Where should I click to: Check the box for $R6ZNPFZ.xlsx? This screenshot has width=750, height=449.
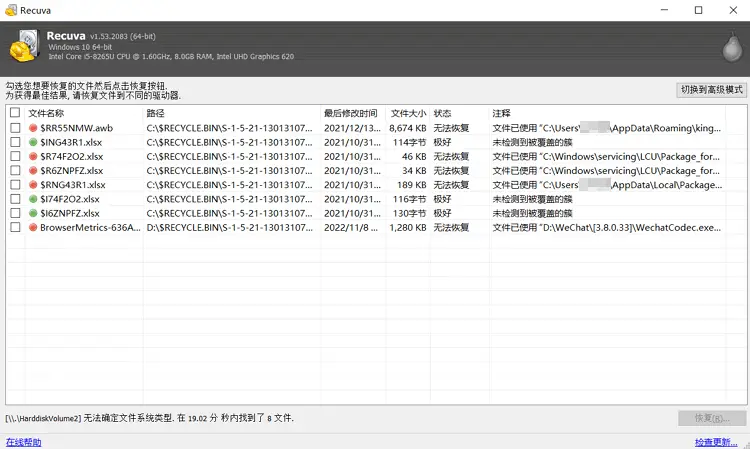[15, 170]
